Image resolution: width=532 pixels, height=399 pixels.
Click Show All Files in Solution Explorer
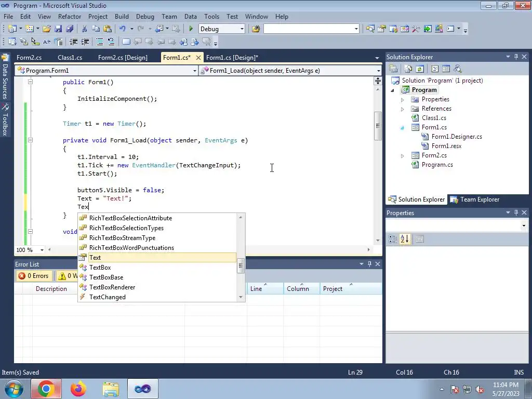click(x=408, y=69)
